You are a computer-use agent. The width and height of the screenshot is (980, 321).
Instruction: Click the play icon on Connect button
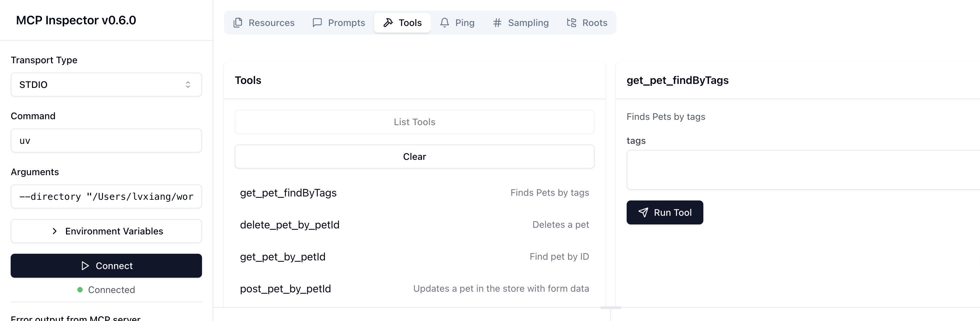pos(85,266)
